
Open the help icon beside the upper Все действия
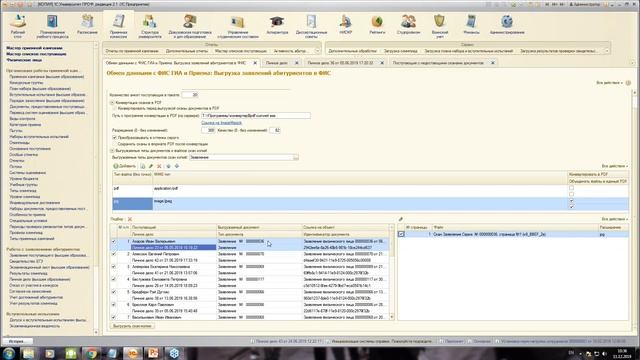pyautogui.click(x=628, y=83)
